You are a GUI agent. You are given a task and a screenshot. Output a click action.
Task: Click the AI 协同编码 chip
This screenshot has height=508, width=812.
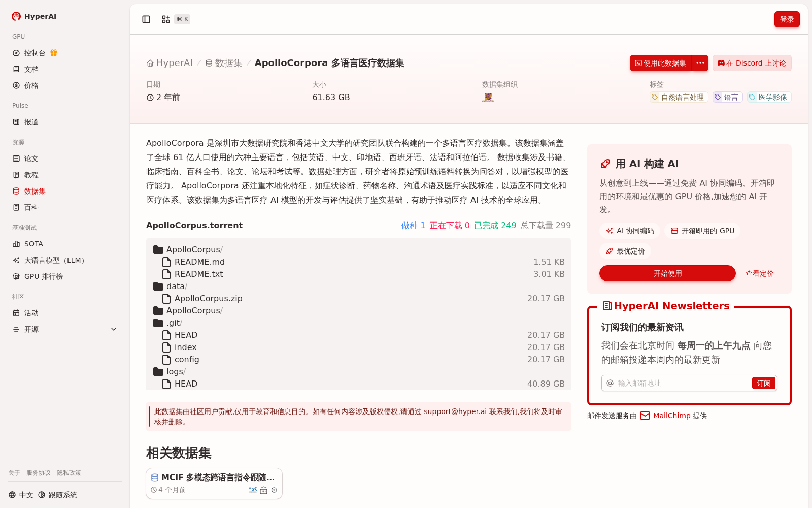[629, 231]
